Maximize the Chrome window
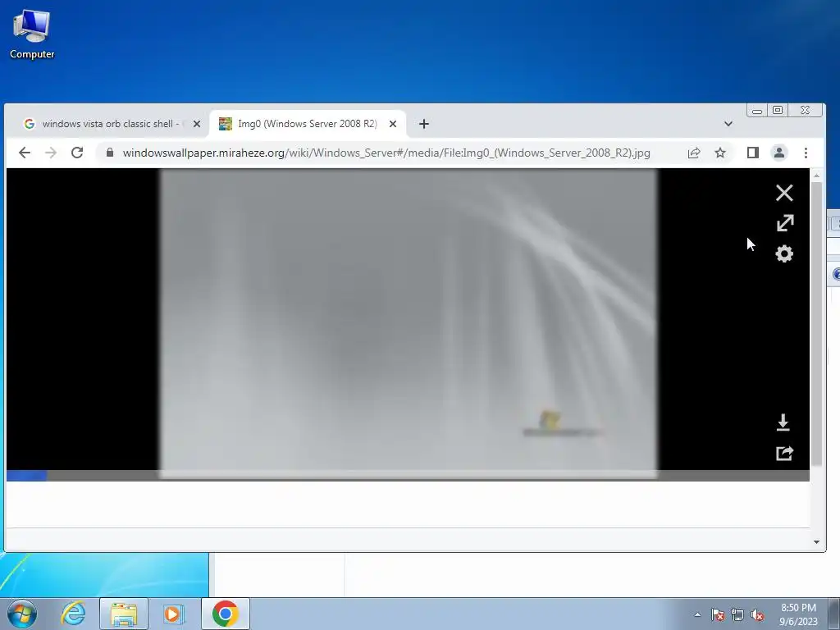The height and width of the screenshot is (630, 840). click(778, 111)
